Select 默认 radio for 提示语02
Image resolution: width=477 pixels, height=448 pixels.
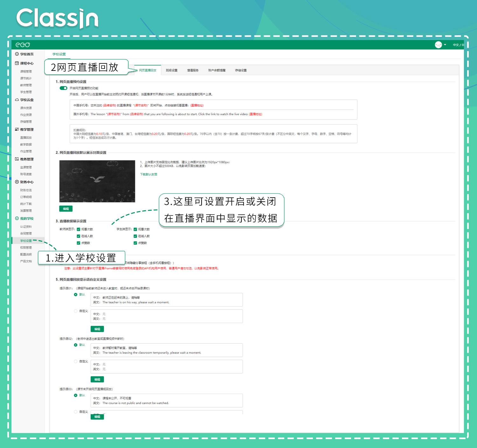(76, 345)
